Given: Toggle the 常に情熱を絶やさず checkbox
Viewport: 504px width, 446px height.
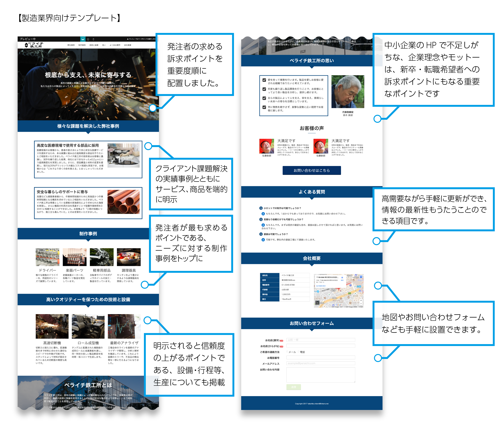Looking at the screenshot, I should coord(264,107).
